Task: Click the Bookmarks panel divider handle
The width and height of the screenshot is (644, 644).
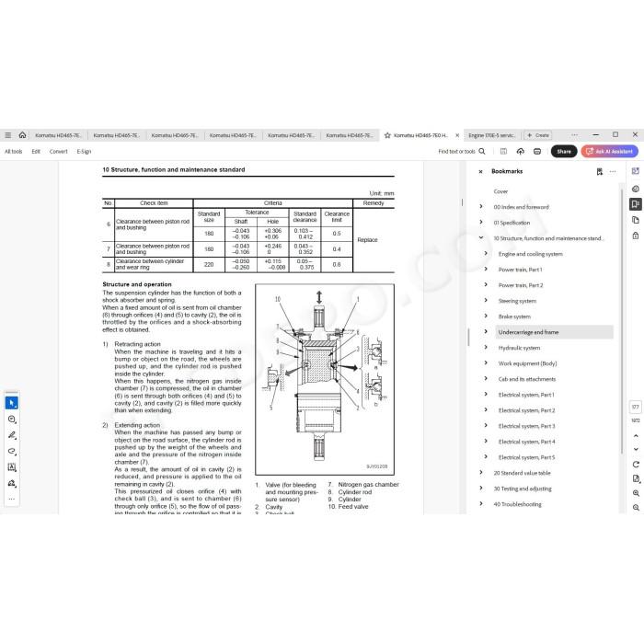Action: click(468, 337)
